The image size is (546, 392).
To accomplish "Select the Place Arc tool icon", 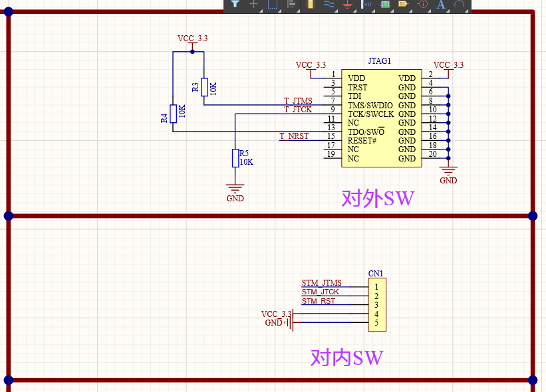I will click(x=460, y=5).
